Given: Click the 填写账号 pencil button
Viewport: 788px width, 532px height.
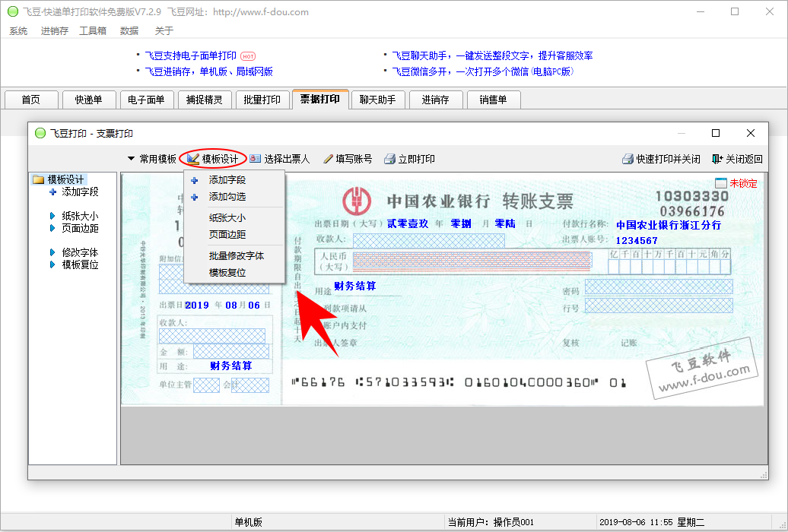Looking at the screenshot, I should tap(348, 159).
